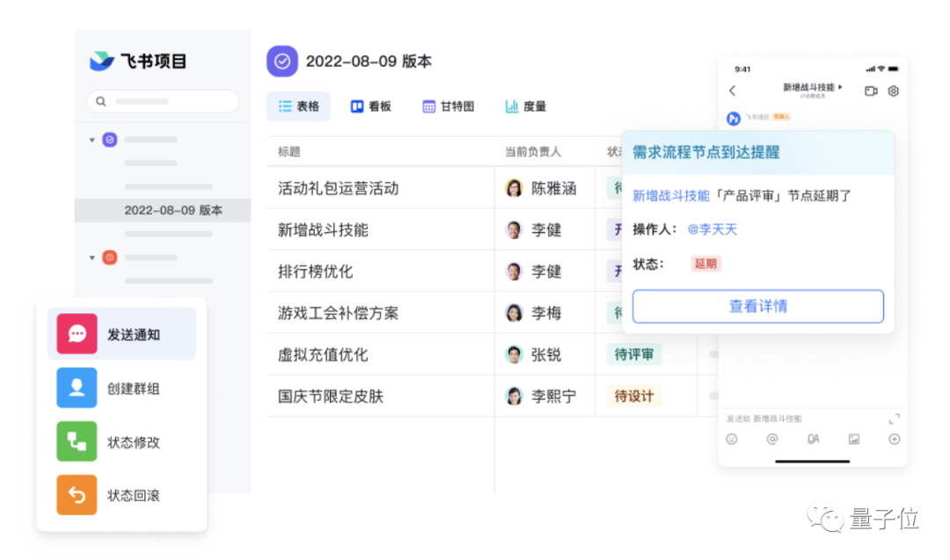Click the 发送给 新增战斗技能 message field

[x=764, y=419]
